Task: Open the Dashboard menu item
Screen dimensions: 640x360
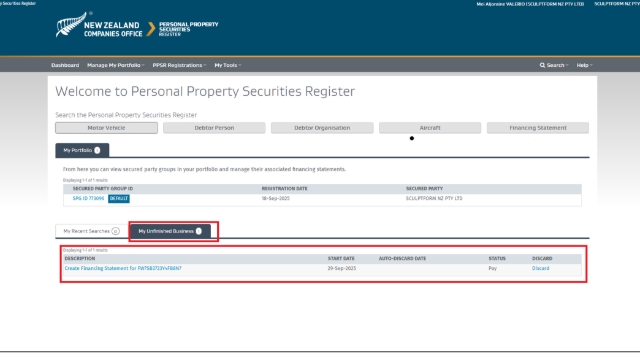Action: [x=65, y=65]
